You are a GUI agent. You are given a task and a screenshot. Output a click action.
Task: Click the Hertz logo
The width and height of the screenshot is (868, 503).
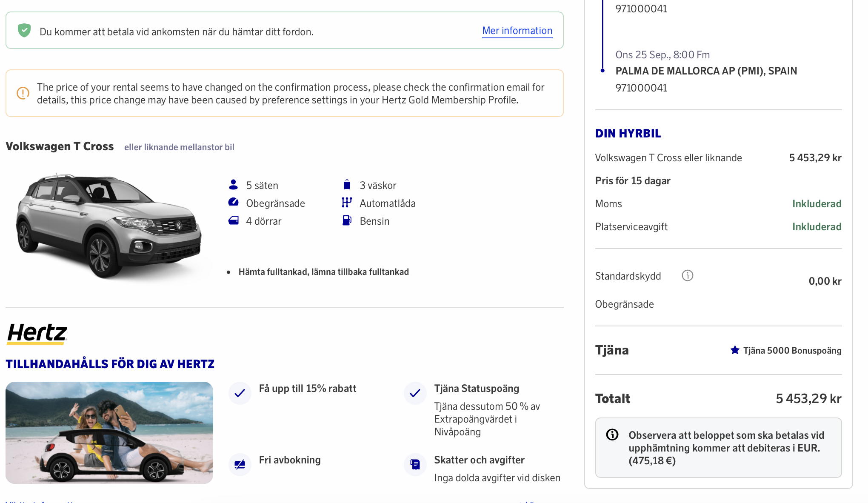point(37,333)
